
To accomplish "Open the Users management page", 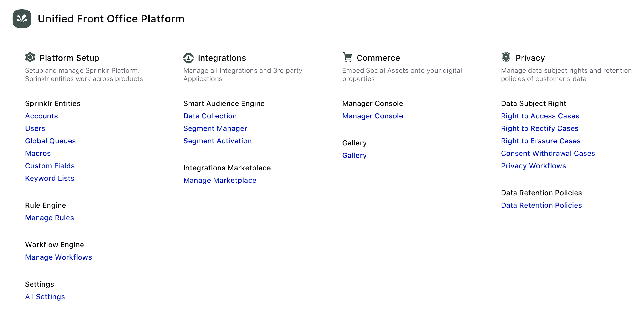I will pos(35,128).
